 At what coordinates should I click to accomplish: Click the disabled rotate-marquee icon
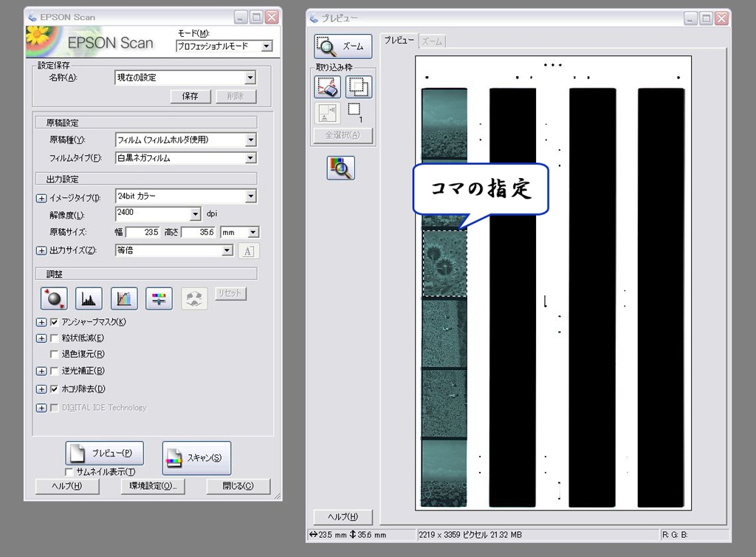point(327,113)
